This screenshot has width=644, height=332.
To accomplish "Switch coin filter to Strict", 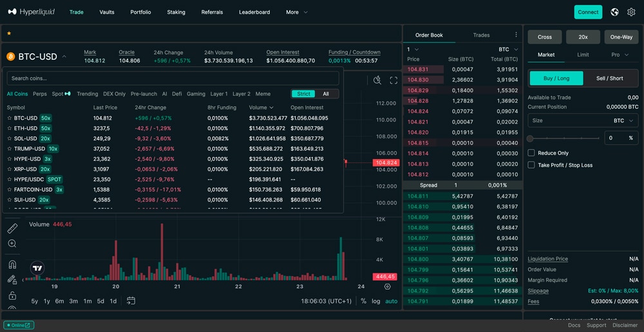I will (x=303, y=94).
